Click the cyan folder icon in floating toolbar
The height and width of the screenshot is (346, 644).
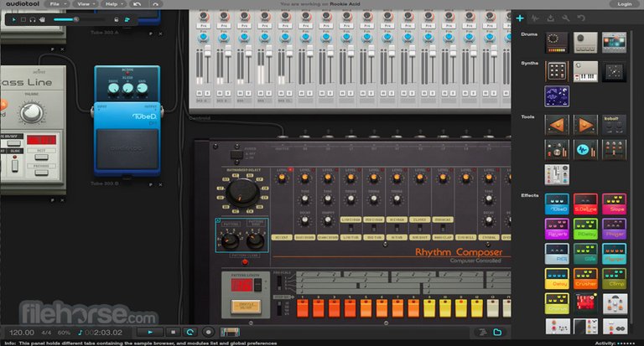click(x=127, y=20)
